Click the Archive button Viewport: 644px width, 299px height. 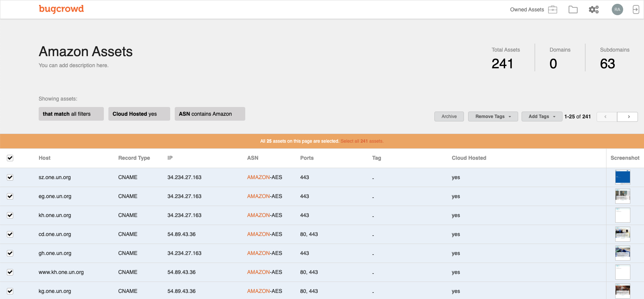449,116
